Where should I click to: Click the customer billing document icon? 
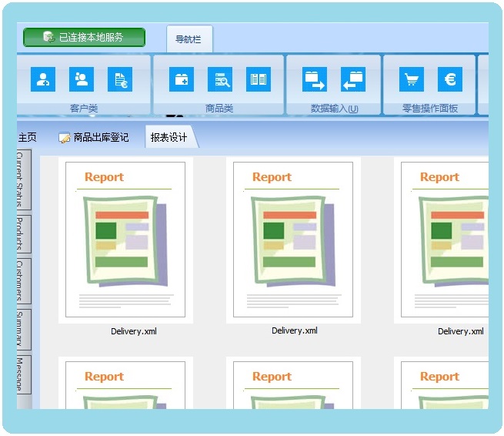tap(120, 79)
